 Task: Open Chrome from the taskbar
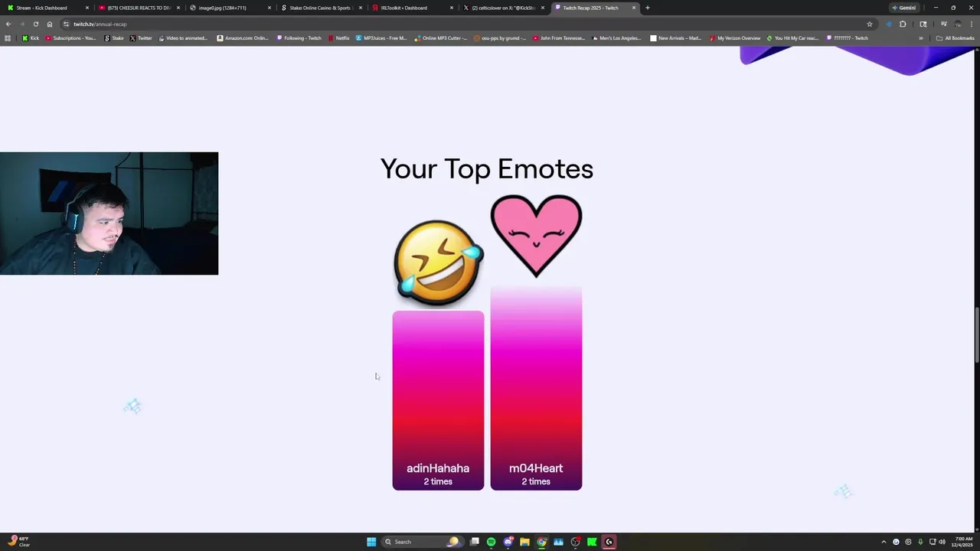pos(541,542)
